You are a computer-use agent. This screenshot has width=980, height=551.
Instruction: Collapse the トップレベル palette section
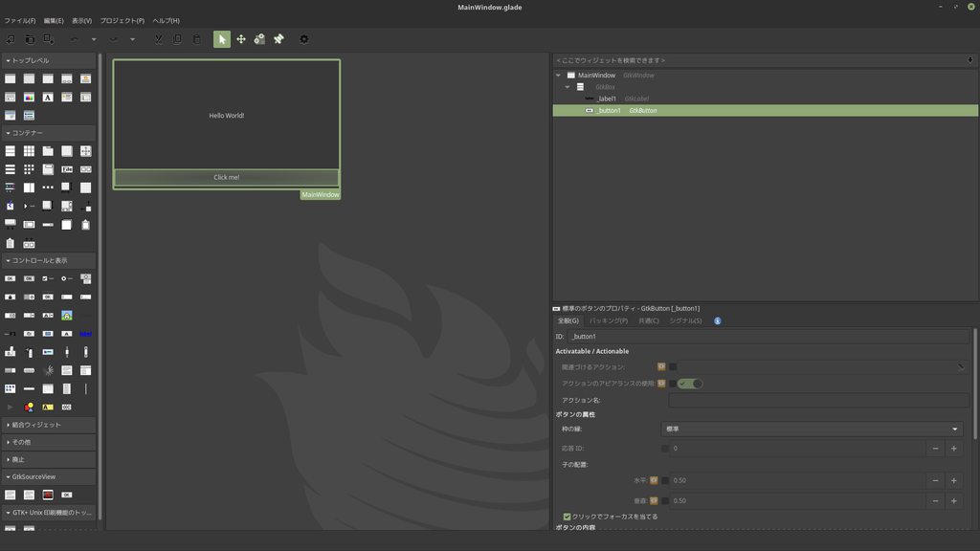pos(49,60)
